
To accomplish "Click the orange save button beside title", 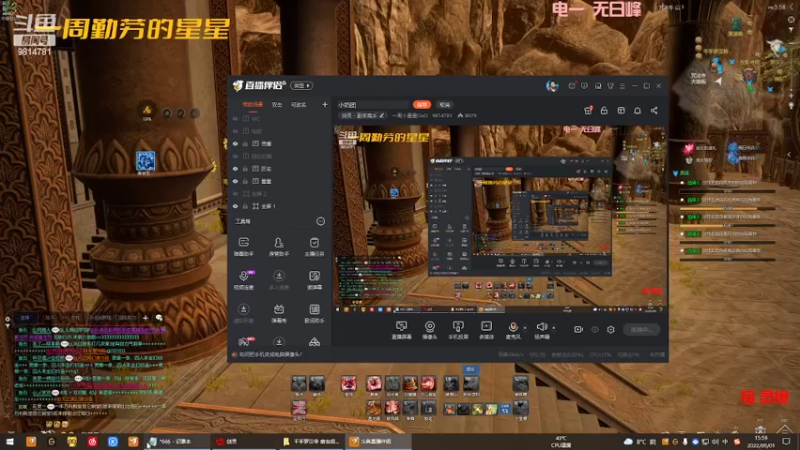I will coord(422,105).
